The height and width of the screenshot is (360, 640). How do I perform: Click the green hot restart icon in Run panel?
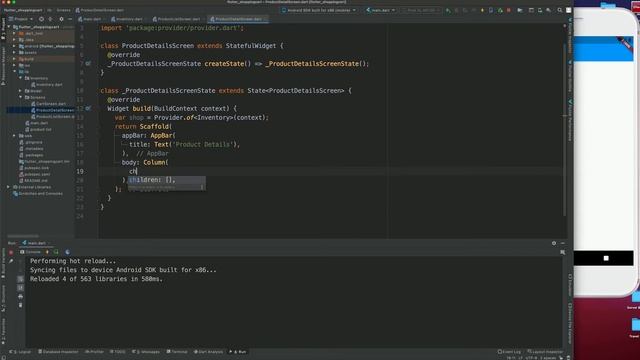pos(56,252)
